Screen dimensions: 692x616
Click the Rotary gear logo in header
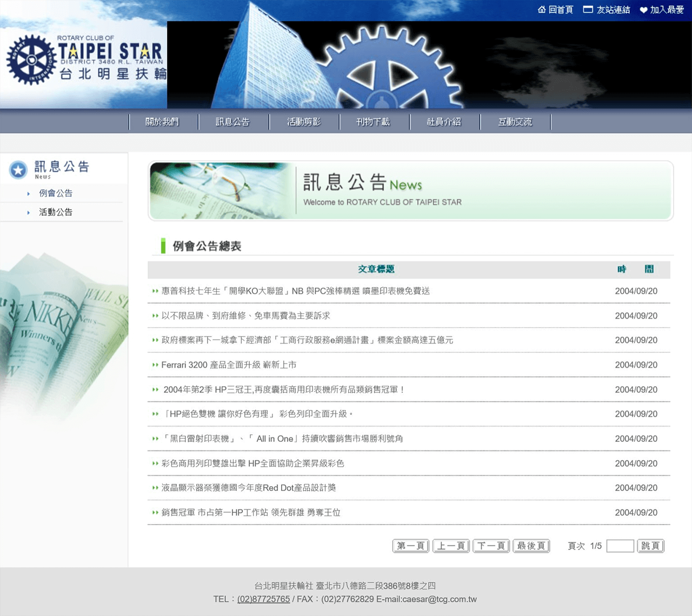[31, 59]
